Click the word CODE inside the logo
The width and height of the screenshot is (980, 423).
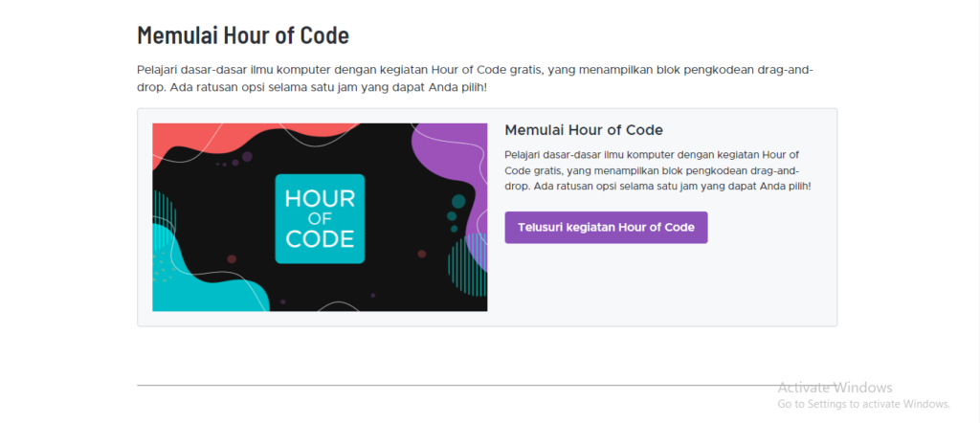coord(320,238)
